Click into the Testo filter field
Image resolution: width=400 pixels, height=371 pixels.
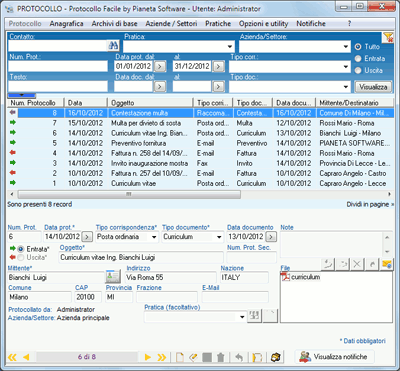pyautogui.click(x=58, y=86)
